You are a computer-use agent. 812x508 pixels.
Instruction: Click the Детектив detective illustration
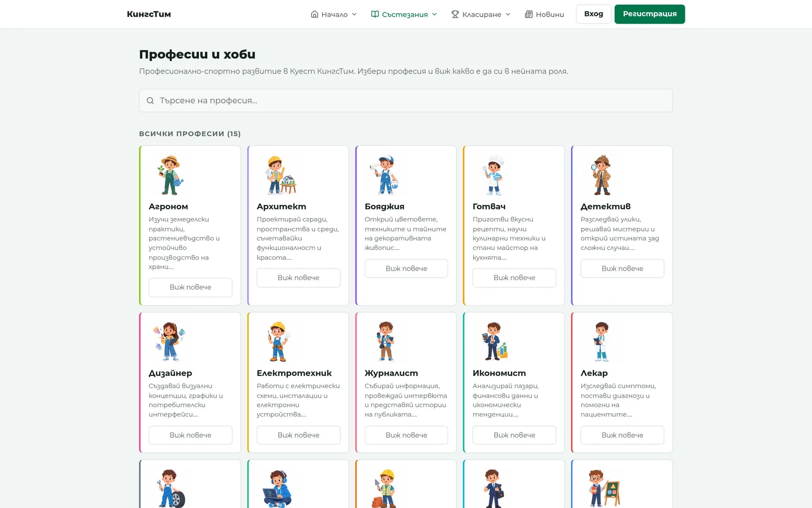(x=601, y=175)
